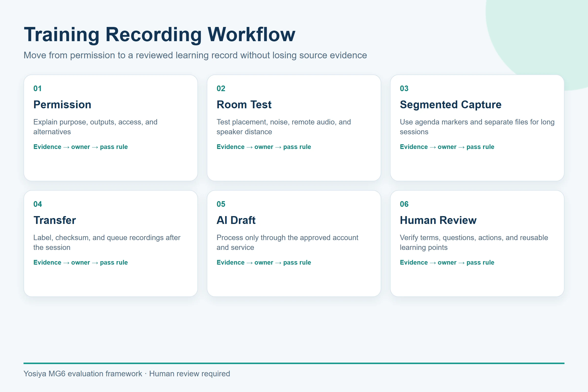588x392 pixels.
Task: Click step number 05
Action: coord(221,204)
